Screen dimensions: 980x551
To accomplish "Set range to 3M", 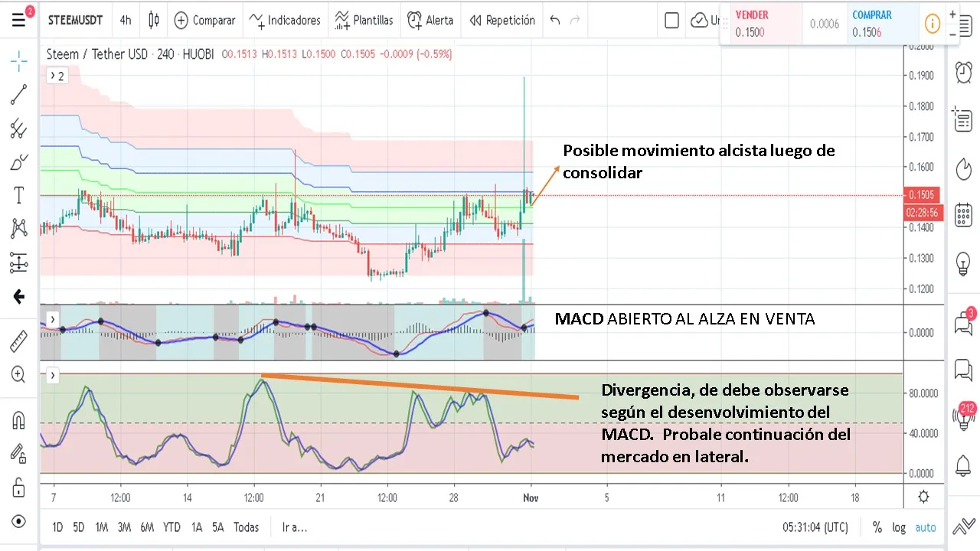I will pyautogui.click(x=124, y=527).
